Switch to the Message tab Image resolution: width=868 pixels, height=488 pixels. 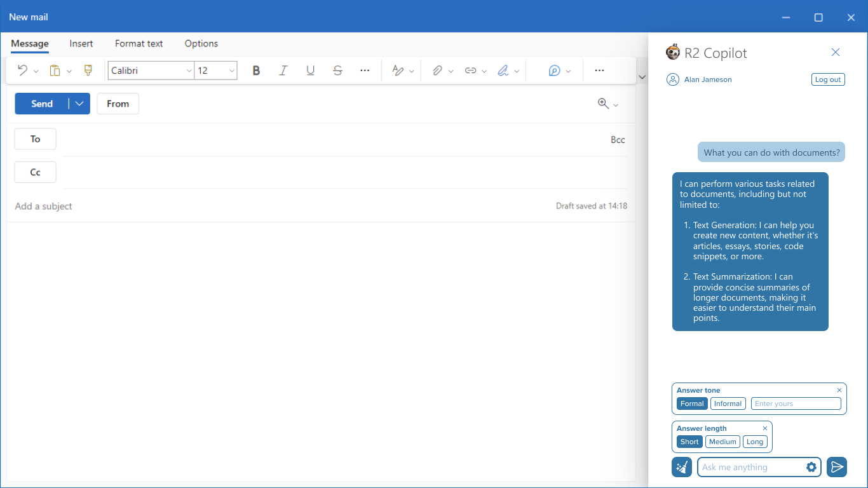[x=30, y=43]
